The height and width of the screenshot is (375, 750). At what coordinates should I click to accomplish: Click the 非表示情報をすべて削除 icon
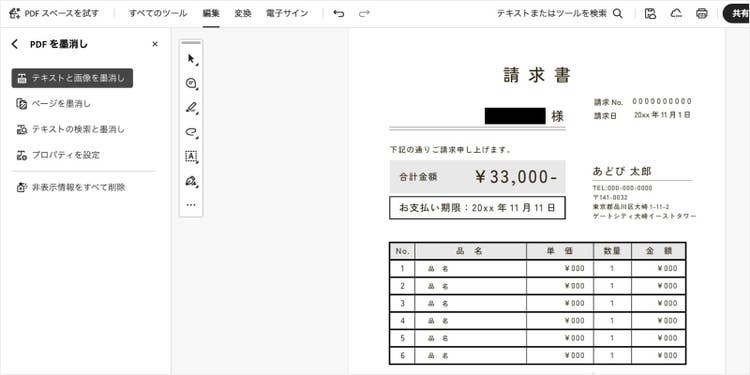[22, 188]
